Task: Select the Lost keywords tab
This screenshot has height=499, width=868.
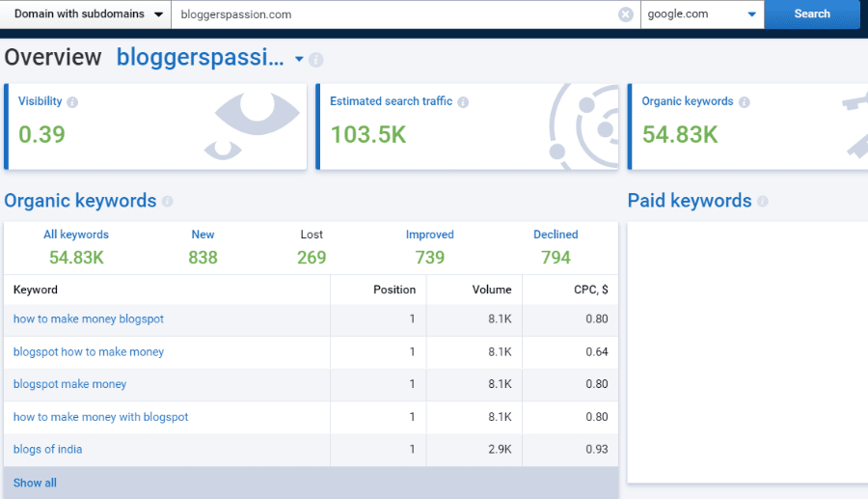Action: click(x=312, y=235)
